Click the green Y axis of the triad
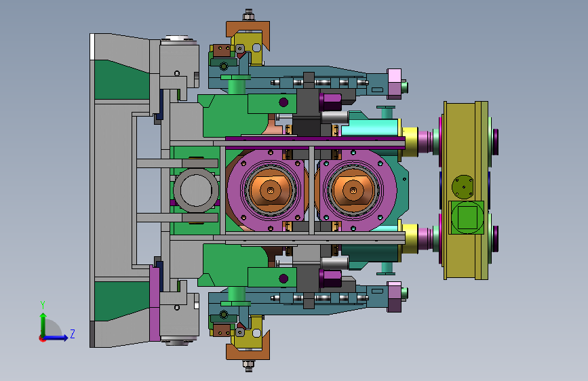The width and height of the screenshot is (588, 381). click(43, 324)
